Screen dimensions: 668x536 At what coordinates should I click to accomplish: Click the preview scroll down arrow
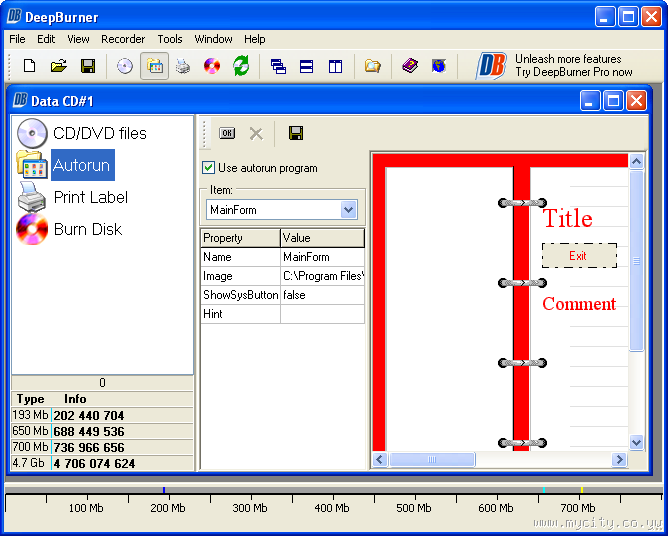click(x=636, y=442)
